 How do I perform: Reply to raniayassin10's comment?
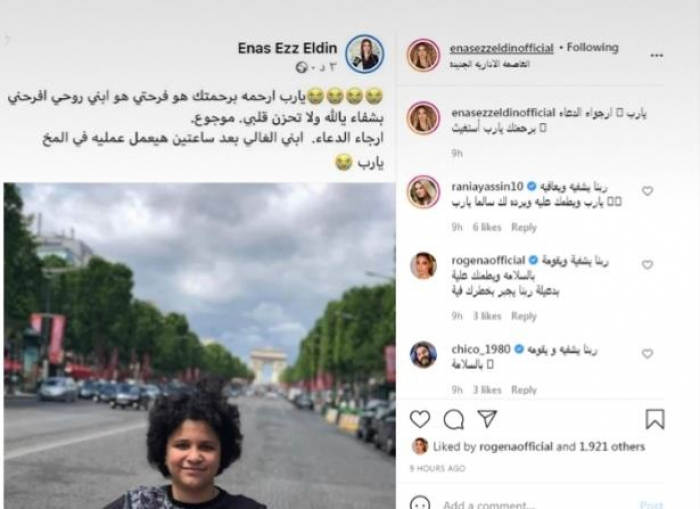(524, 227)
